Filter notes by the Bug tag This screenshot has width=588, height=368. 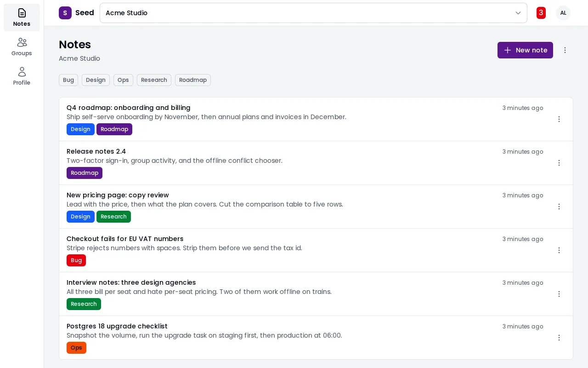tap(68, 80)
